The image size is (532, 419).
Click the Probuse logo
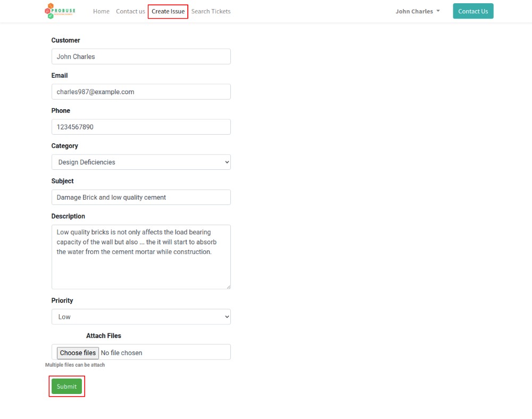point(60,11)
